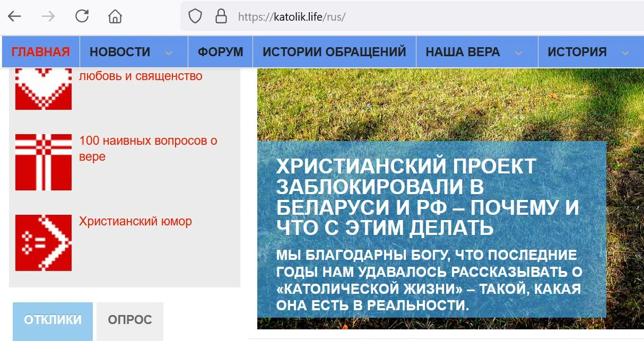
Task: Show site security via padlock icon
Action: click(x=221, y=16)
